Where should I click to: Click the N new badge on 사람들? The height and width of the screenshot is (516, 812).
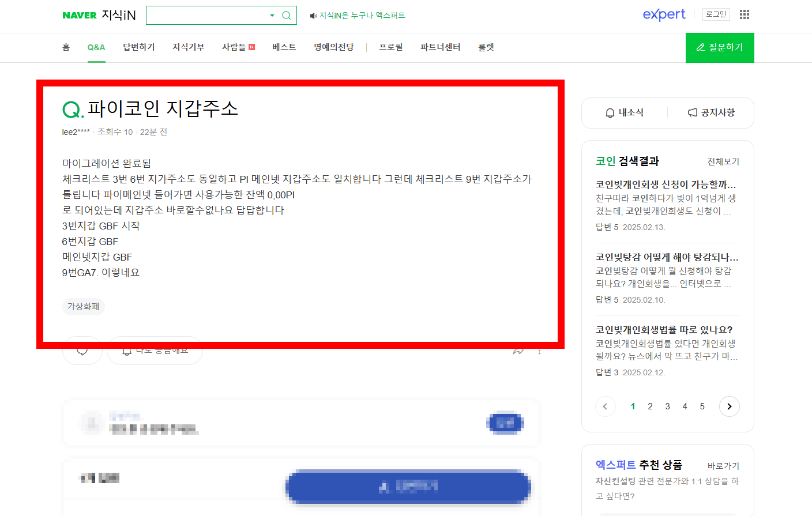pos(252,47)
